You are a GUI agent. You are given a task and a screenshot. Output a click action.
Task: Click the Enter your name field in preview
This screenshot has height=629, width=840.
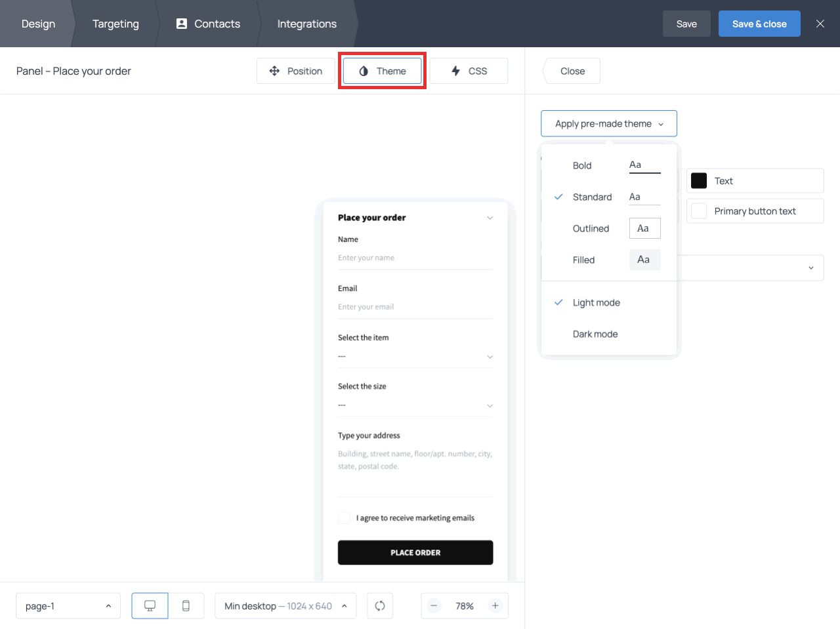coord(415,257)
